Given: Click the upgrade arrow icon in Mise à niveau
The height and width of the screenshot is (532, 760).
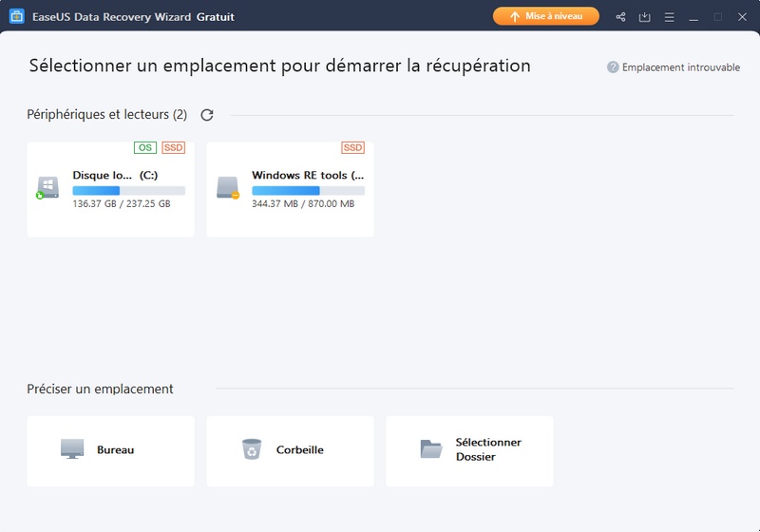Looking at the screenshot, I should [x=515, y=17].
